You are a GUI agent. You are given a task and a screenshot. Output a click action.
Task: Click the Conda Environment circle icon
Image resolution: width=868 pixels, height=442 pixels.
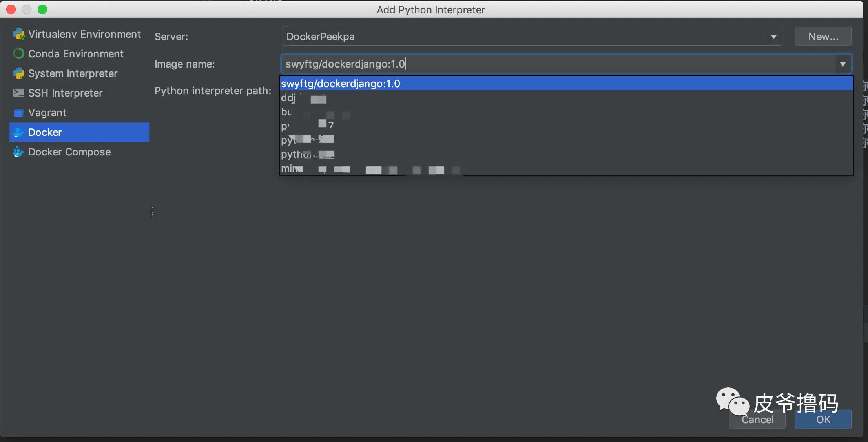pos(18,54)
